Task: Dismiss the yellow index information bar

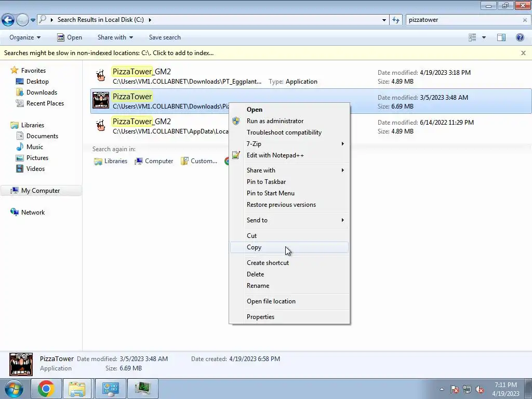Action: 523,53
